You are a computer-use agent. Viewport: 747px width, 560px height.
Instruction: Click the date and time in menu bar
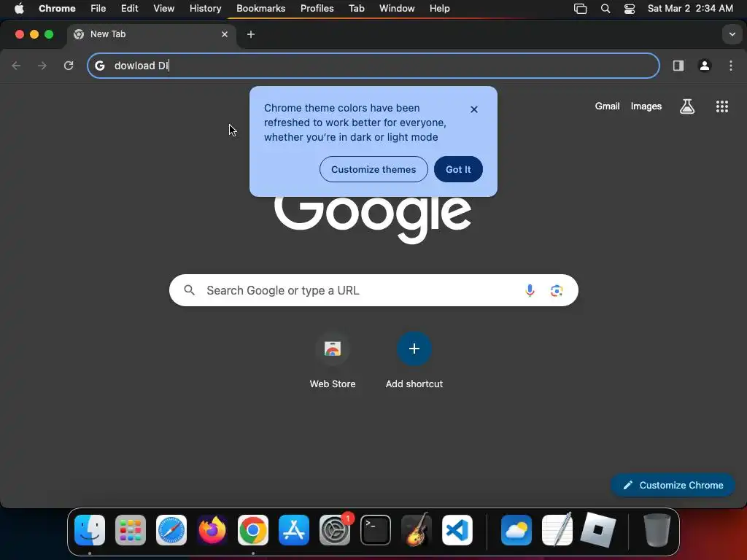coord(690,9)
